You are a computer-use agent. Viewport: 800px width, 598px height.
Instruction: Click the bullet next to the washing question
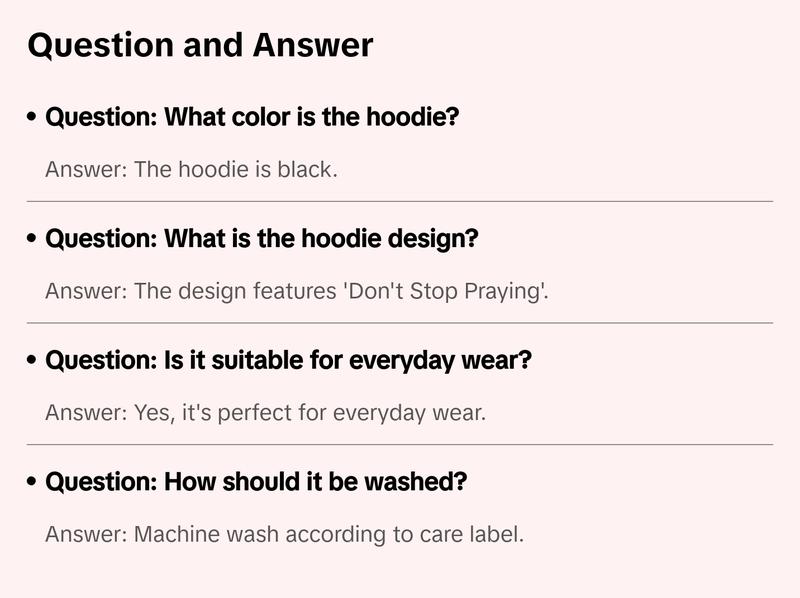pos(33,483)
